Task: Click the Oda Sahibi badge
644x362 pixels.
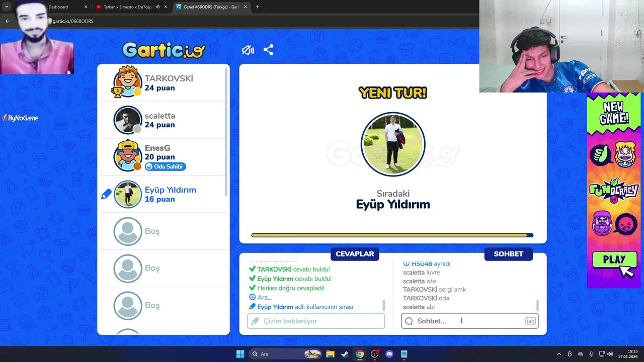Action: coord(165,166)
